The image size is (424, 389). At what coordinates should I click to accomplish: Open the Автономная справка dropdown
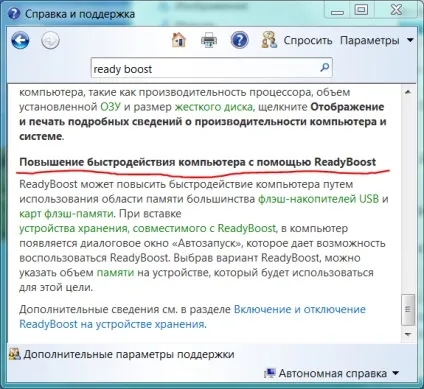point(338,374)
